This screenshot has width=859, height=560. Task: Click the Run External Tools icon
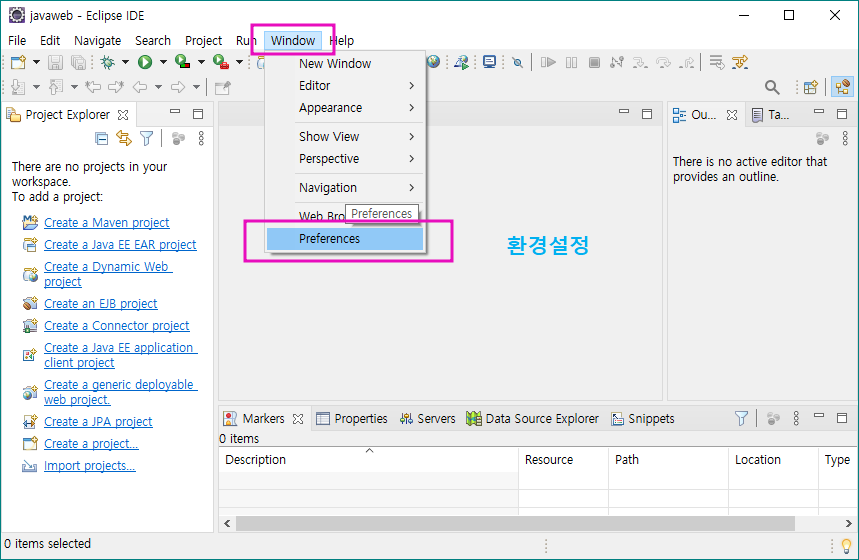click(x=221, y=62)
